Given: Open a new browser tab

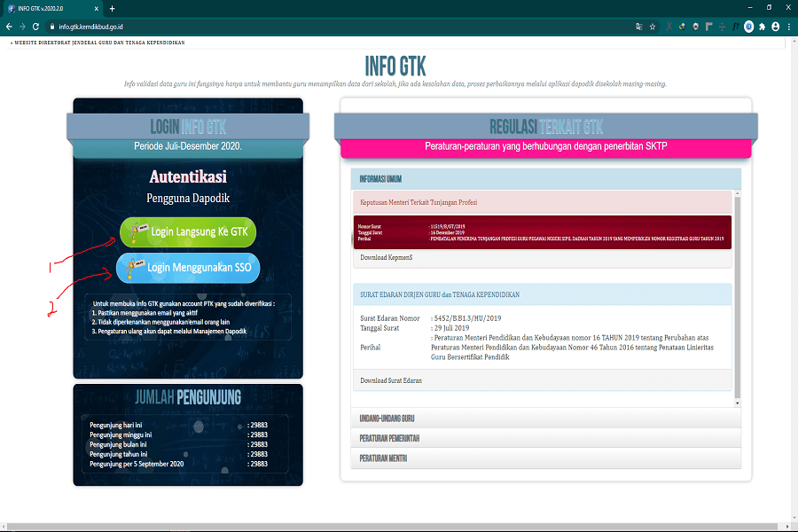Looking at the screenshot, I should coord(112,9).
